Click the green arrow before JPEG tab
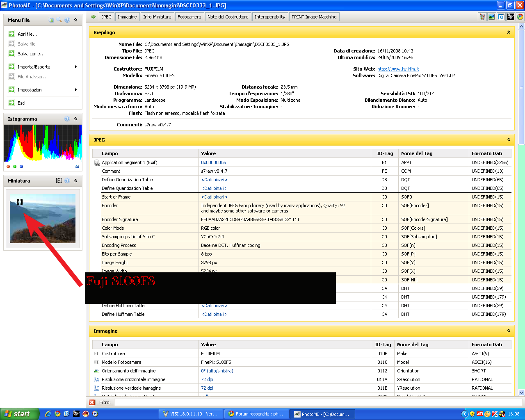Viewport: 525px width, 420px height. click(94, 17)
